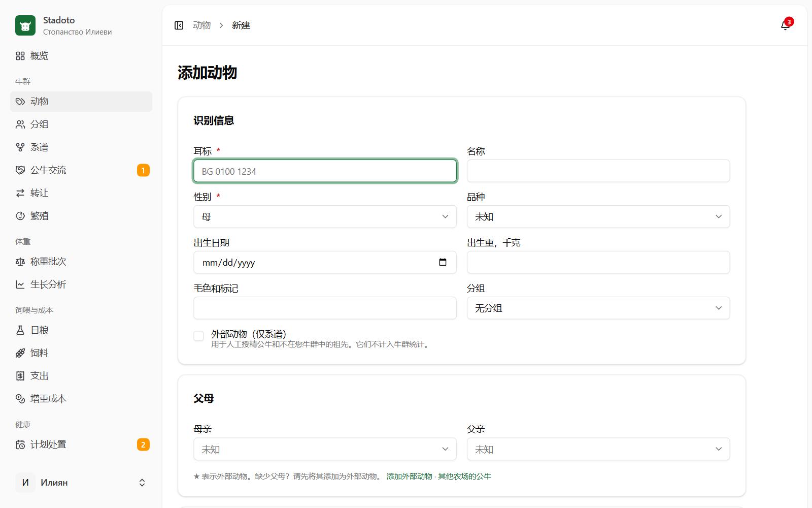Click the 称重批次 scale icon
The image size is (812, 508).
click(20, 262)
